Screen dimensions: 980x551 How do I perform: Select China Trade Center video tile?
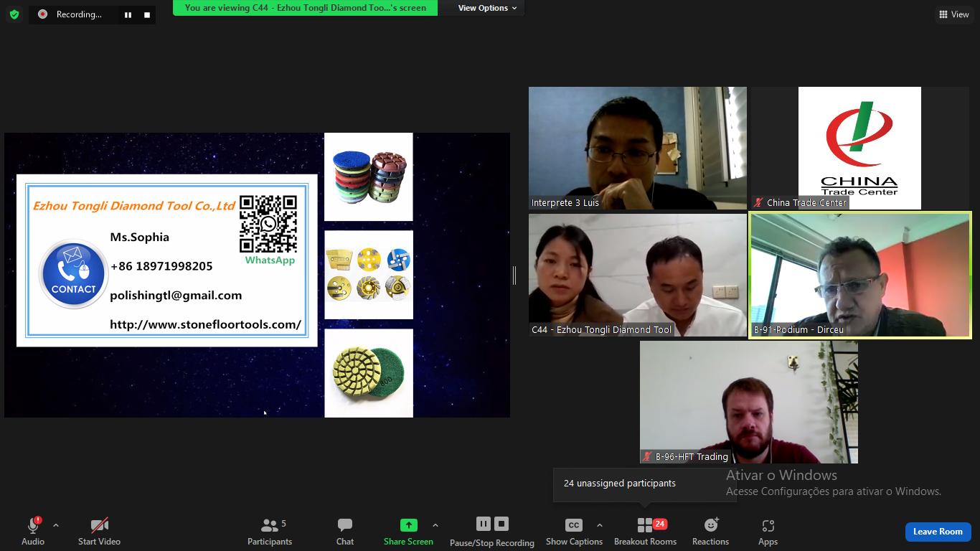coord(859,148)
